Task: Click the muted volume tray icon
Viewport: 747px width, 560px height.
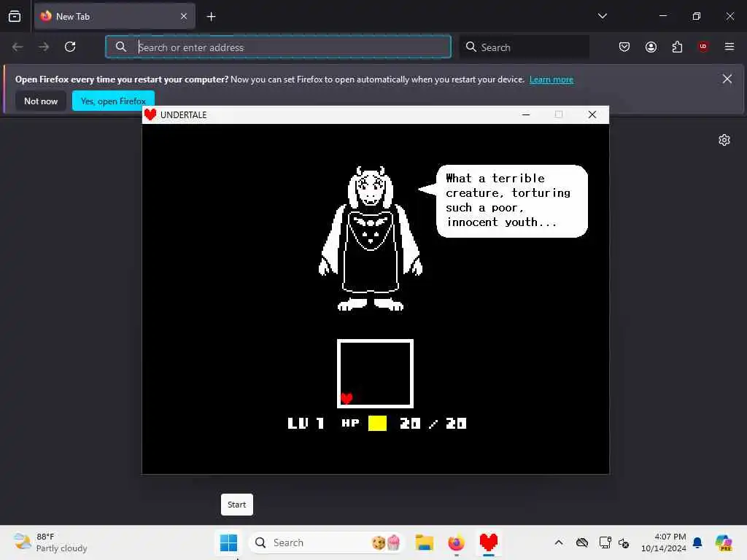Action: point(623,542)
